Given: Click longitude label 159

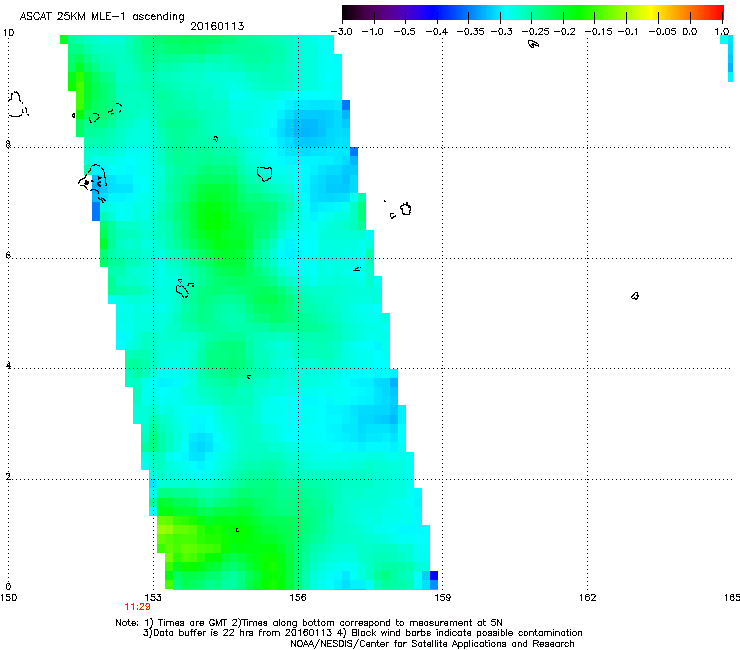Looking at the screenshot, I should pos(442,598).
